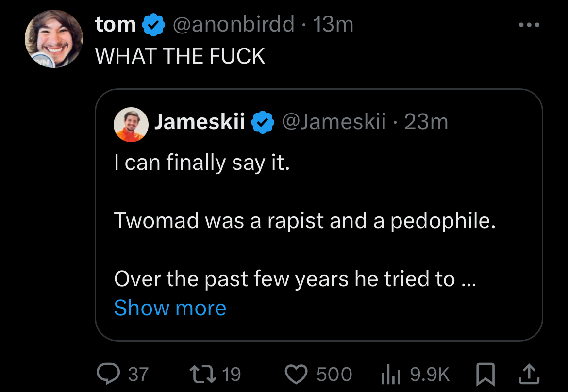This screenshot has height=392, width=568.
Task: Click Jameskii's blue verified badge
Action: coord(262,122)
